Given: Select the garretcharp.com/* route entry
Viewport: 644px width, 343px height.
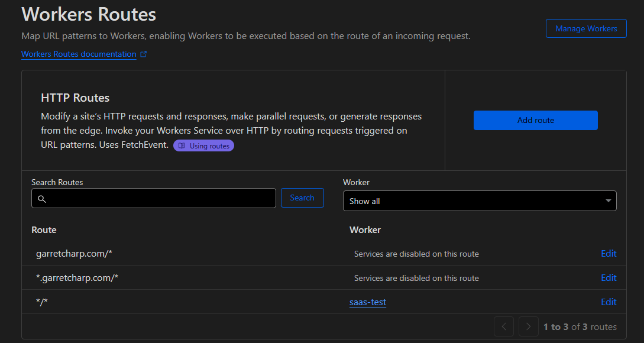Looking at the screenshot, I should point(74,254).
